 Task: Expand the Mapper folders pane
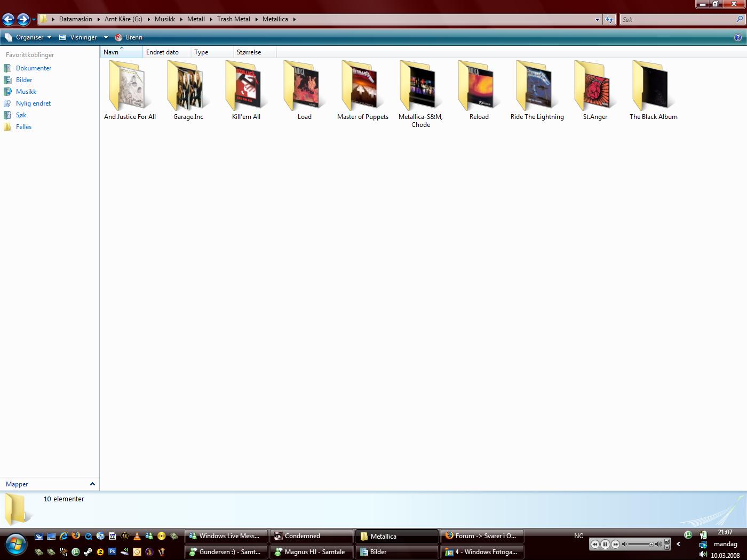coord(50,484)
